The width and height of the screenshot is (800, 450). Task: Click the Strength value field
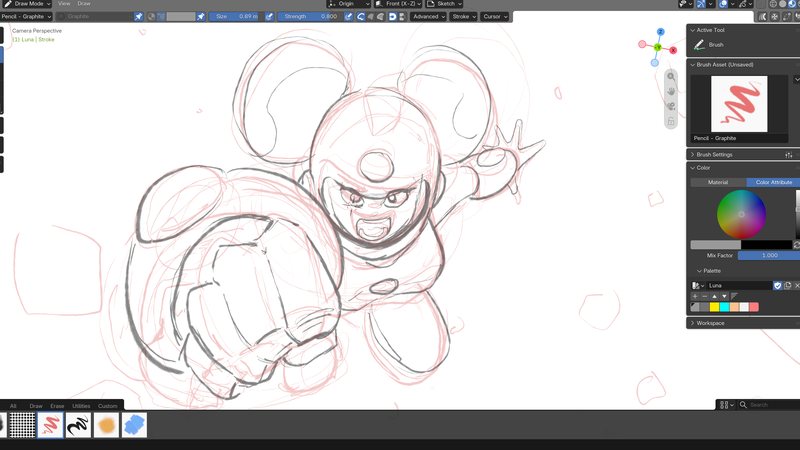311,16
